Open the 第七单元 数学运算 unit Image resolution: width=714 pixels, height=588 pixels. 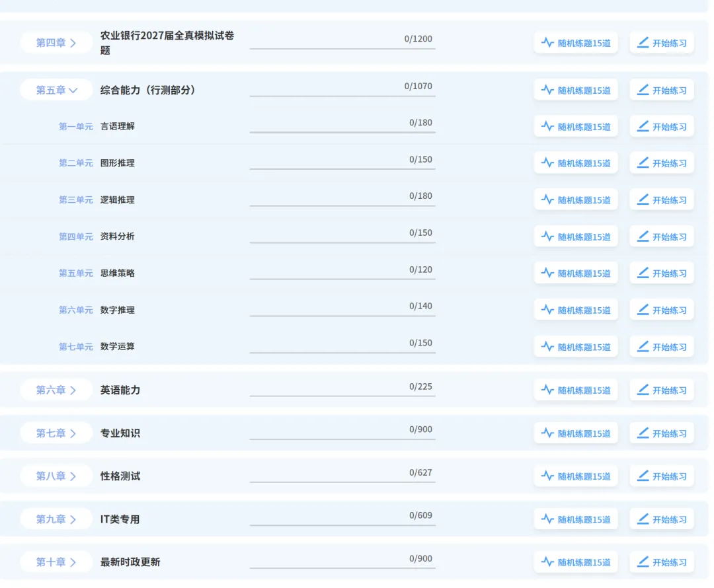click(x=97, y=347)
